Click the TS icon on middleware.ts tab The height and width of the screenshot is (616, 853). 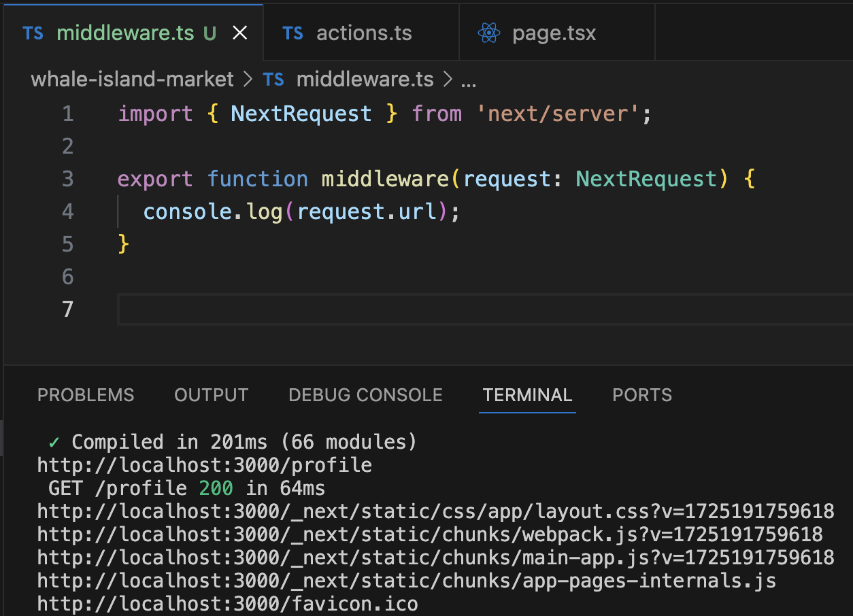click(x=33, y=32)
